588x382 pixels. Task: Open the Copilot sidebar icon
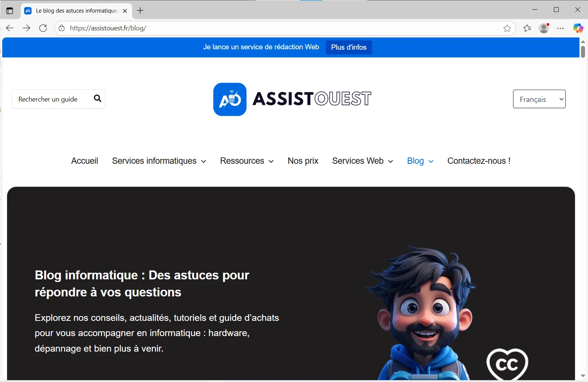(x=578, y=28)
